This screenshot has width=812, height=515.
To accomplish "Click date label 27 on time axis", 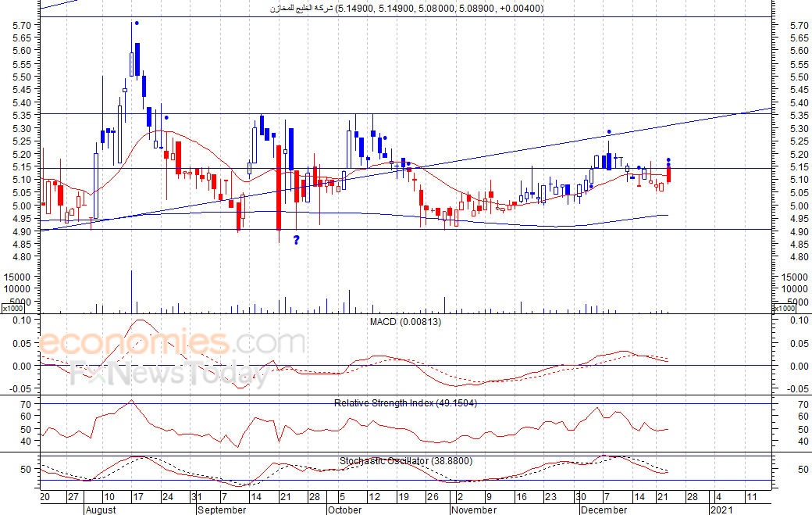I will click(x=73, y=497).
